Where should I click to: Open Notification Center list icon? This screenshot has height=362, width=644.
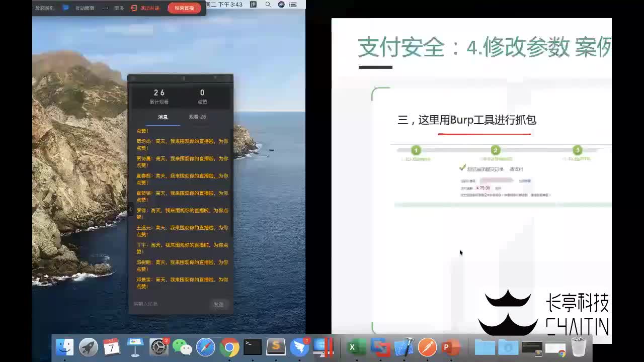[293, 5]
